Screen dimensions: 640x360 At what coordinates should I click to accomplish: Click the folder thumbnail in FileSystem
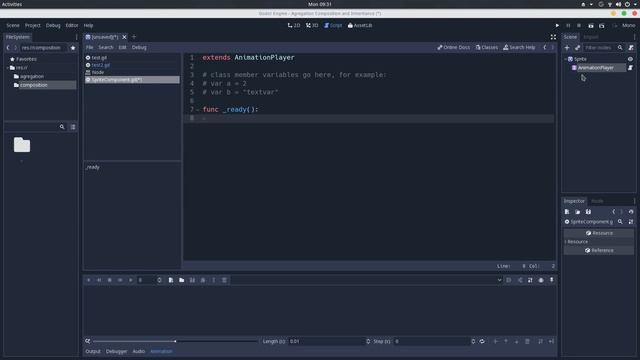(x=22, y=144)
